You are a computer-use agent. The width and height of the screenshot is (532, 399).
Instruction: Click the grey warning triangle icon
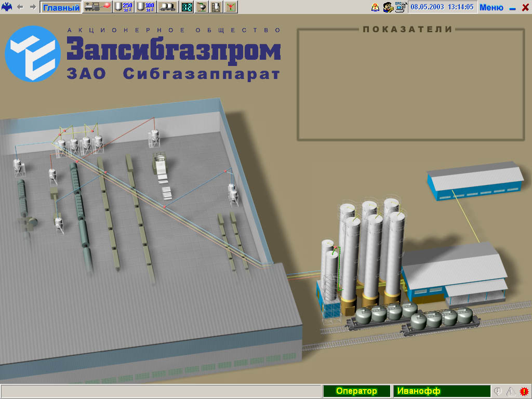[511, 392]
